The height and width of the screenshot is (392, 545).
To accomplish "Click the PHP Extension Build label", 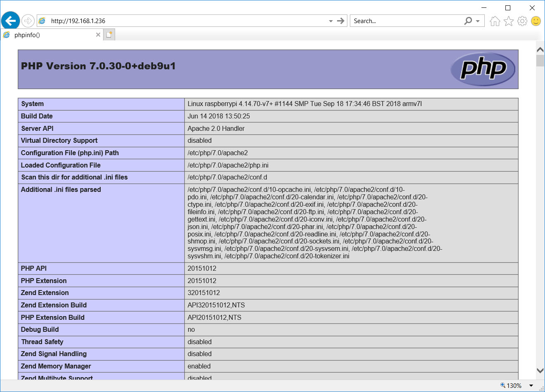I will [x=52, y=318].
